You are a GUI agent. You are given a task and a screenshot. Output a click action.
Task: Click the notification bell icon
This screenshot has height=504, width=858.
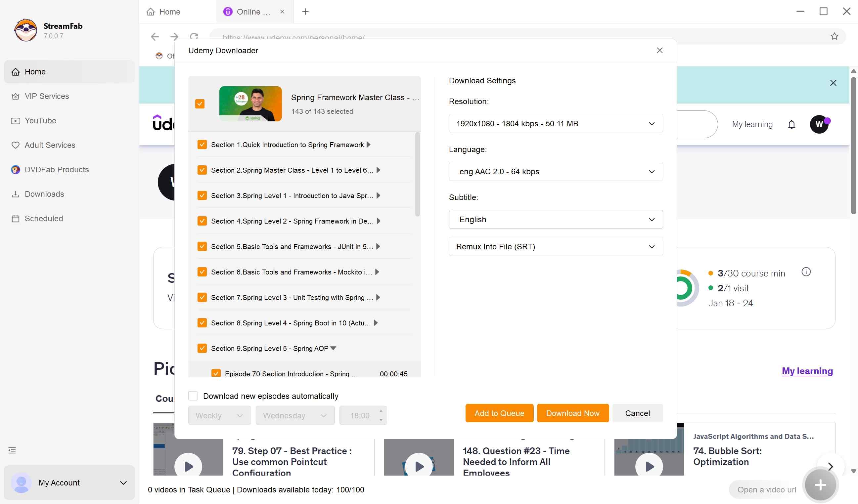click(791, 124)
